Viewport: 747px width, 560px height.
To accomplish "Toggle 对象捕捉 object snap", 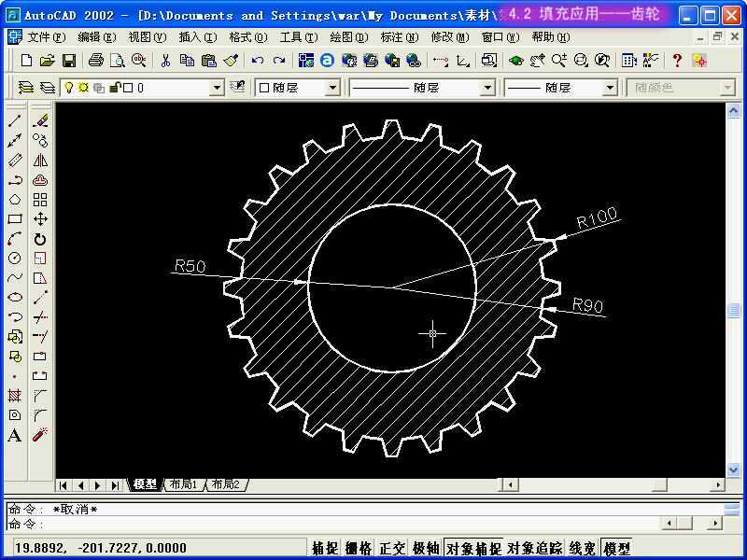I will pos(473,548).
